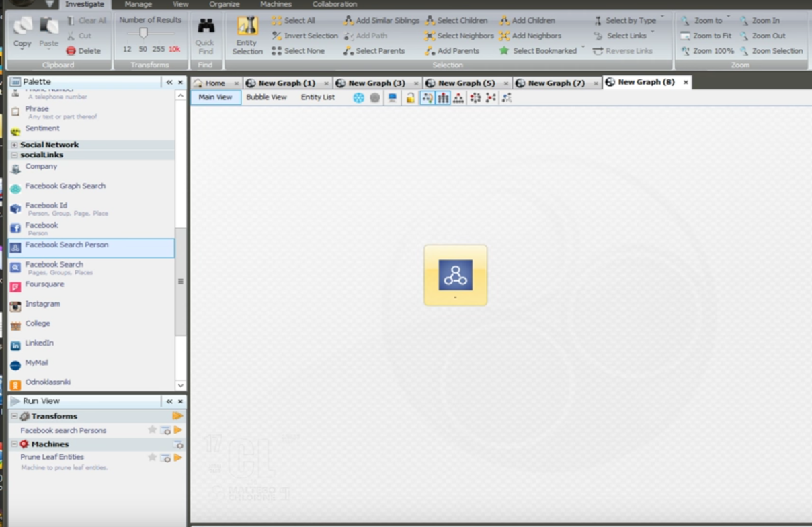This screenshot has height=527, width=812.
Task: Collapse the socialLinks palette category
Action: pos(15,155)
